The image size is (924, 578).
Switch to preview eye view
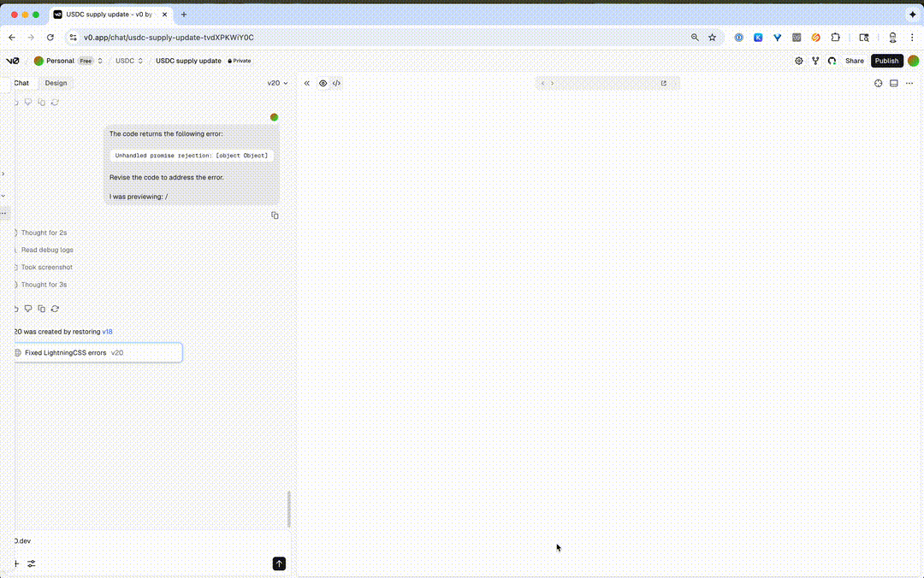[x=323, y=83]
